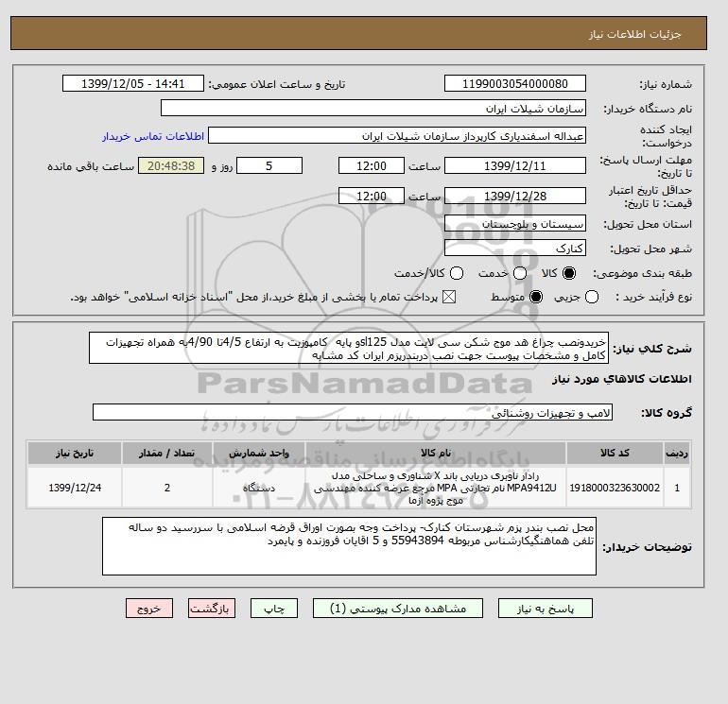The height and width of the screenshot is (704, 728).
Task: Click the ساعت باقی مانده label
Action: tap(91, 166)
